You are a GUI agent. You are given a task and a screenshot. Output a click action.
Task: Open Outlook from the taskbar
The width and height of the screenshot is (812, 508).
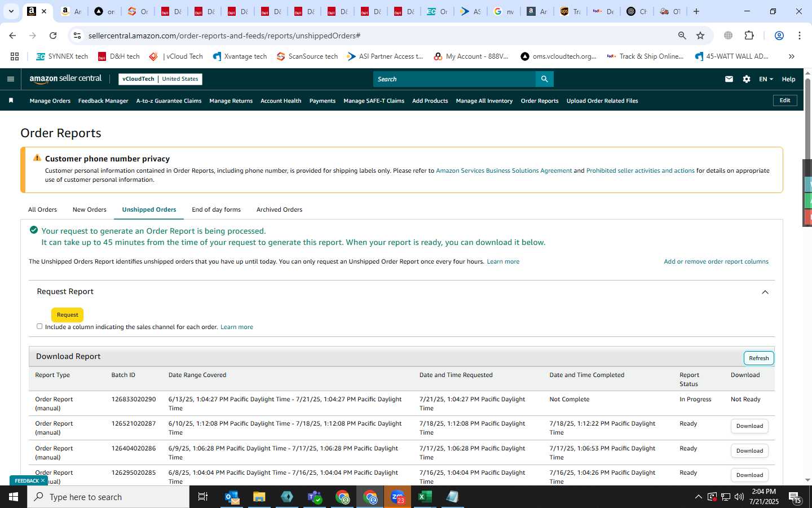point(232,497)
